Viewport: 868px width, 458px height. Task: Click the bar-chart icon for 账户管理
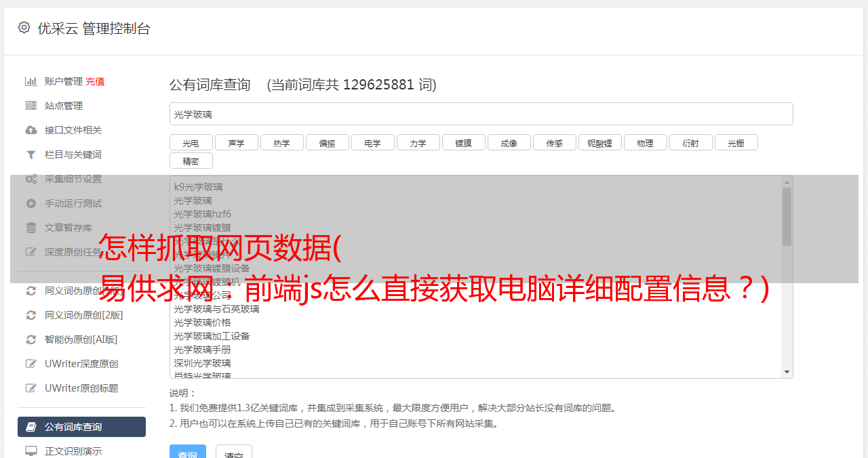coord(31,81)
